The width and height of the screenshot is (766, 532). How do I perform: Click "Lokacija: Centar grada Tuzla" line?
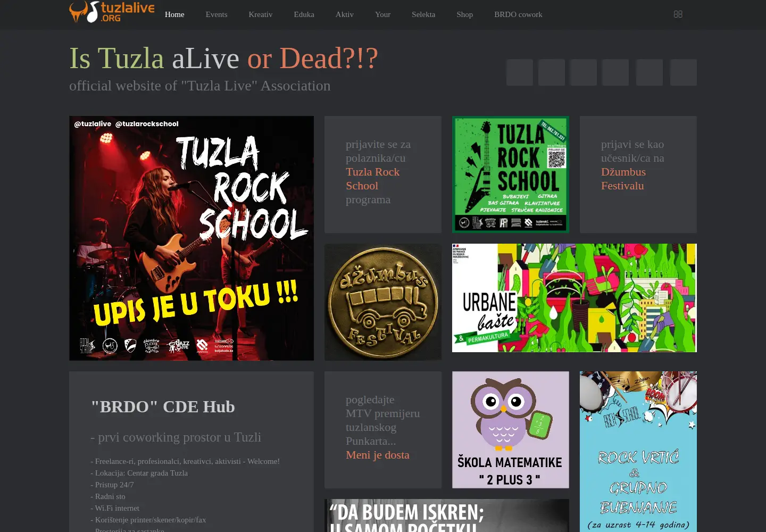point(139,473)
